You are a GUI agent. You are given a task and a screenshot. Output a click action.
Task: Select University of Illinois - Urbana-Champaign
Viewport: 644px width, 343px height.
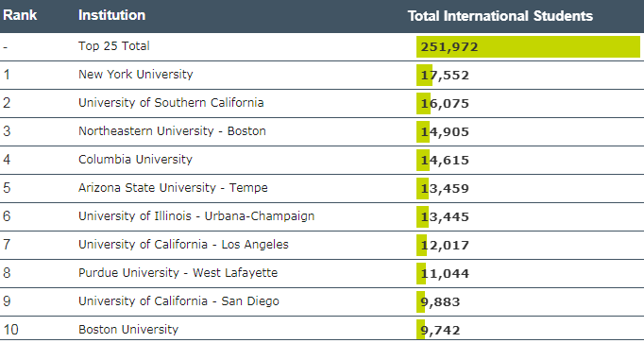pyautogui.click(x=196, y=216)
